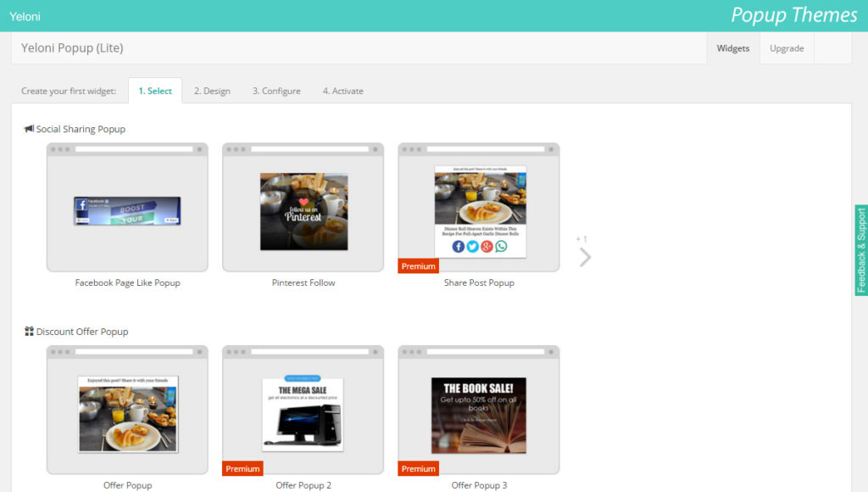This screenshot has width=868, height=492.
Task: Select the 1. Select tab
Action: click(x=155, y=91)
